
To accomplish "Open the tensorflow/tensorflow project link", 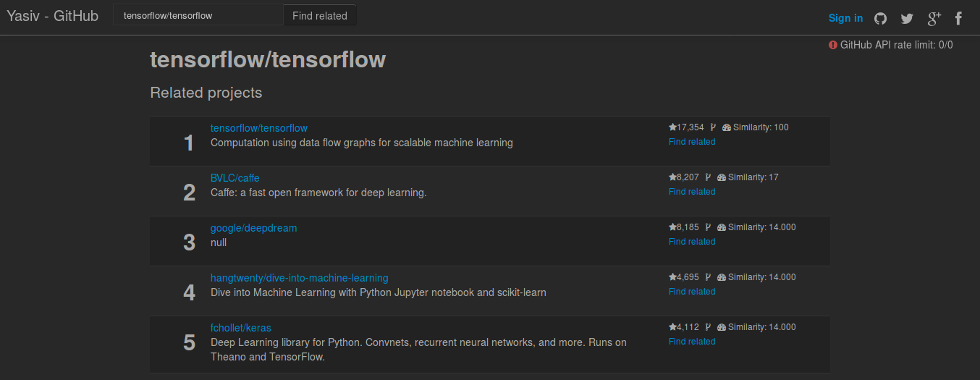I will pyautogui.click(x=259, y=128).
